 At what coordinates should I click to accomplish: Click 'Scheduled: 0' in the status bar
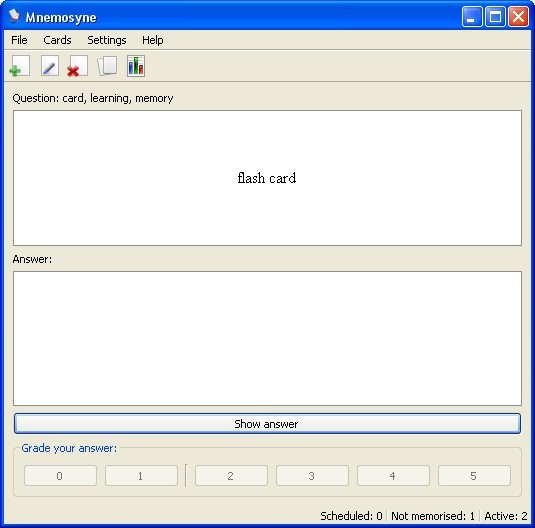351,516
